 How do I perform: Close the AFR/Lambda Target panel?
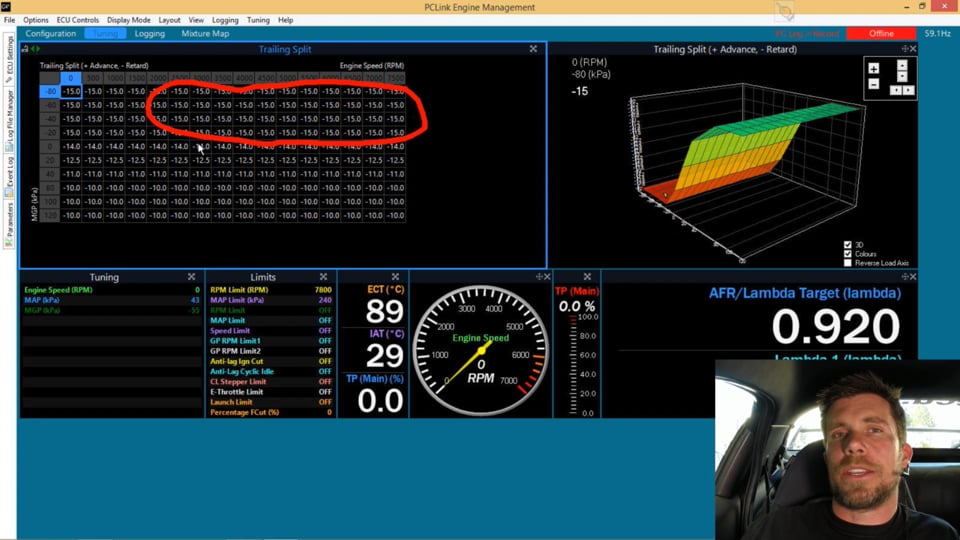click(x=913, y=277)
